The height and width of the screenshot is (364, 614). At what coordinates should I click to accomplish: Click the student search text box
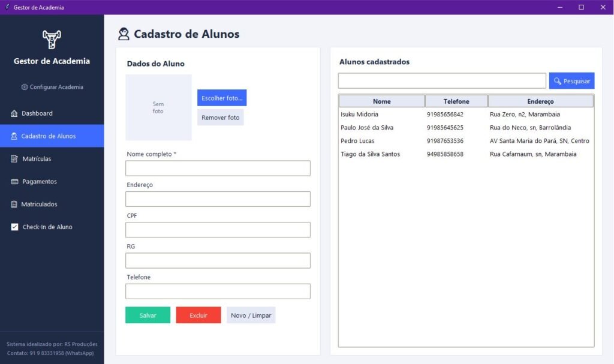click(442, 81)
